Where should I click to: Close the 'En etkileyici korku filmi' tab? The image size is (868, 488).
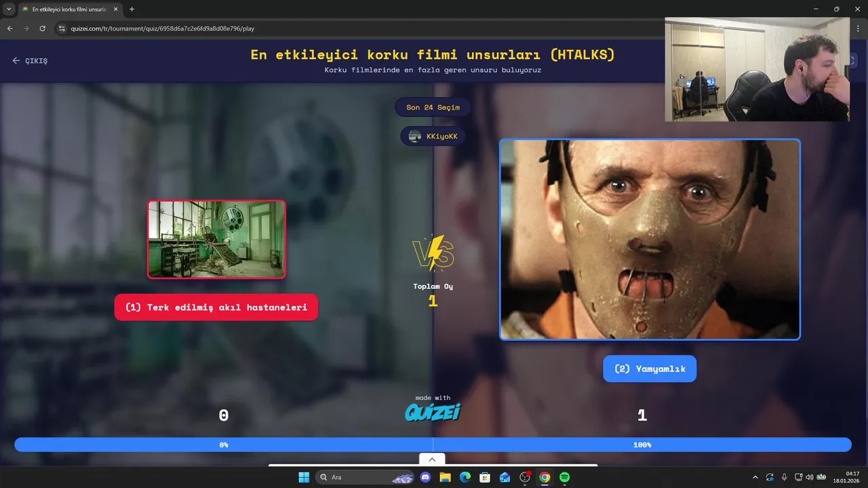[115, 9]
